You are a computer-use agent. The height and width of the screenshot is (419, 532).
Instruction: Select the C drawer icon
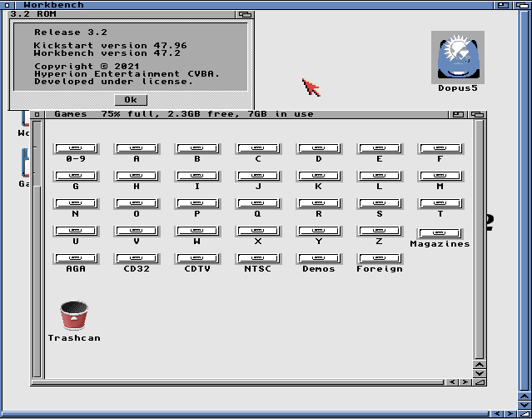coord(258,148)
